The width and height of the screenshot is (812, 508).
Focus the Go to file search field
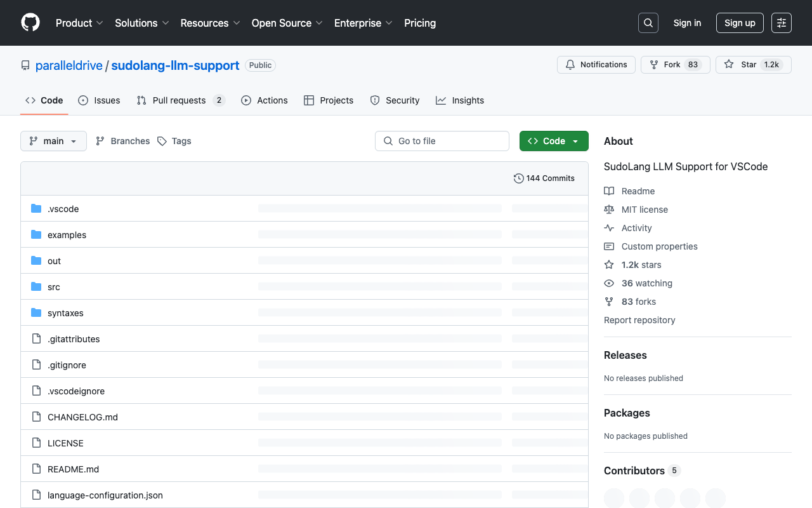[442, 141]
